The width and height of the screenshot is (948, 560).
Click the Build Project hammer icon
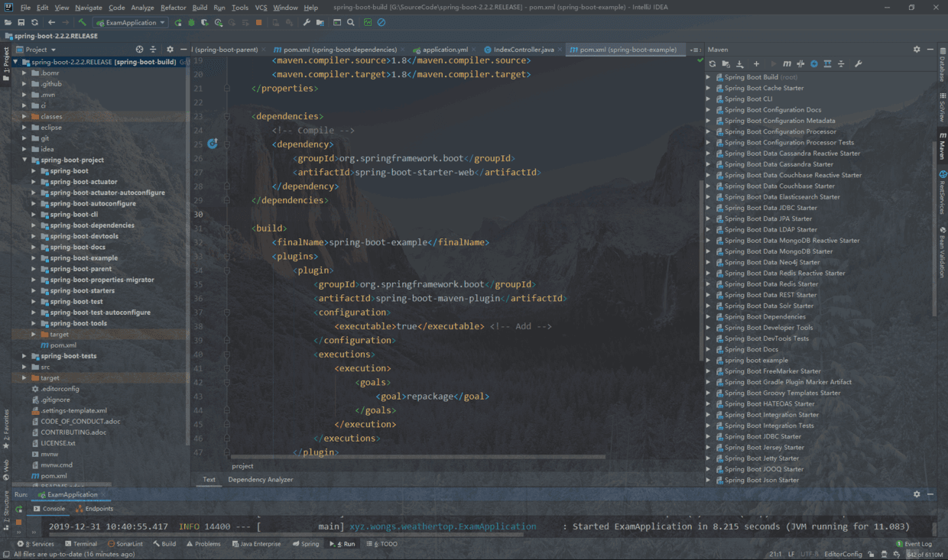(83, 22)
